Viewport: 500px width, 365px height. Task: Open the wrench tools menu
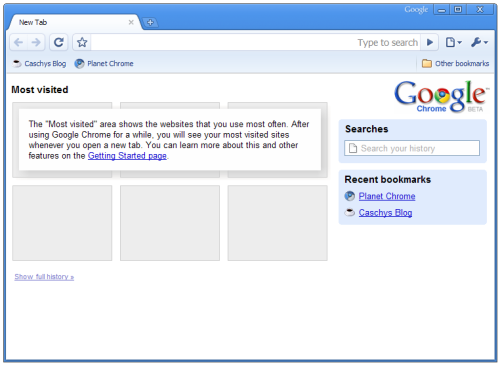pyautogui.click(x=480, y=42)
